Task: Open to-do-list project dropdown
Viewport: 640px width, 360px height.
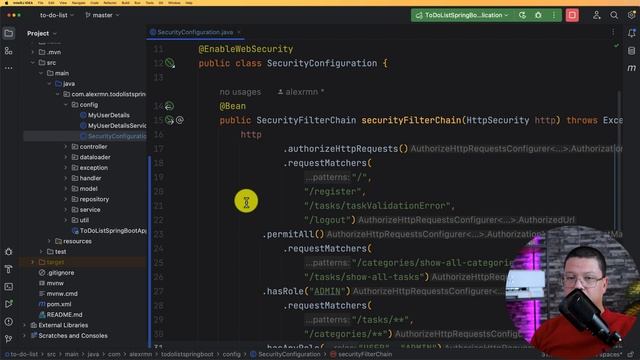Action: (x=57, y=15)
